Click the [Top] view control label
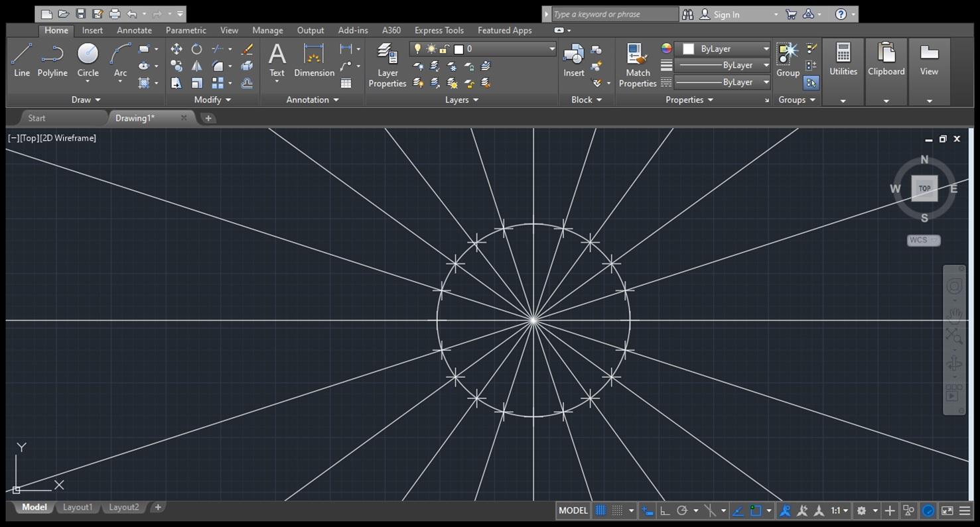Viewport: 980px width, 527px height. coord(29,138)
